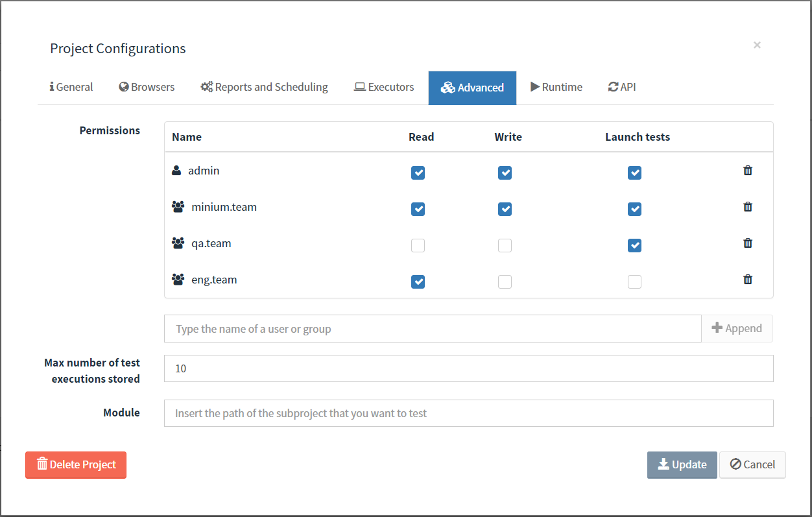
Task: Uncheck Read permission for admin
Action: 418,173
